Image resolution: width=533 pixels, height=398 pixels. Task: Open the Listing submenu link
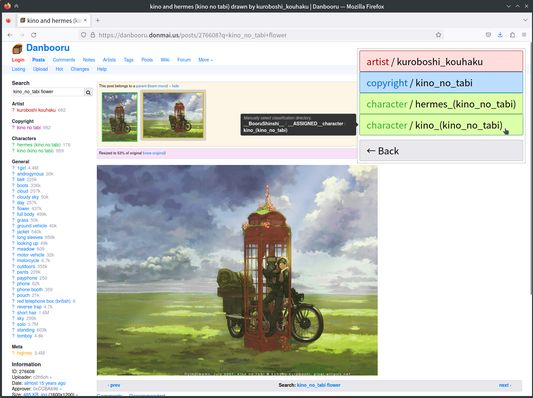18,69
